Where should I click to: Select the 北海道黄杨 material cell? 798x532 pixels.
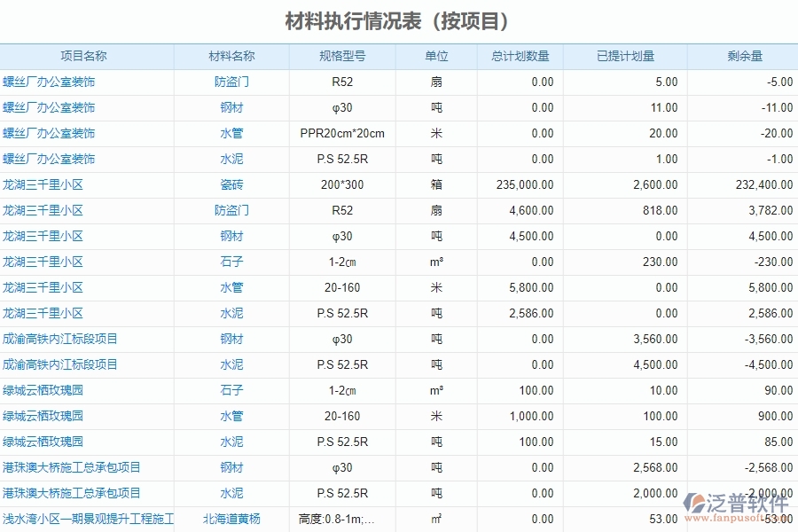232,520
